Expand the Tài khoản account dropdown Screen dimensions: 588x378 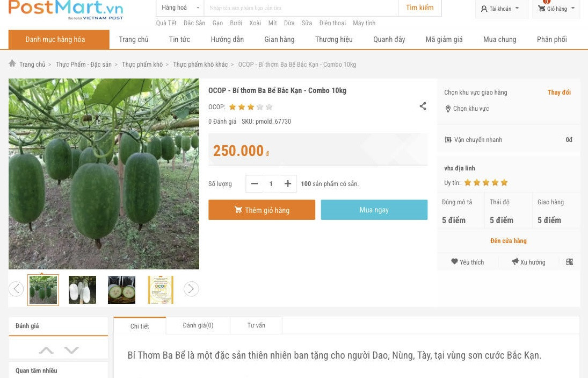[500, 9]
